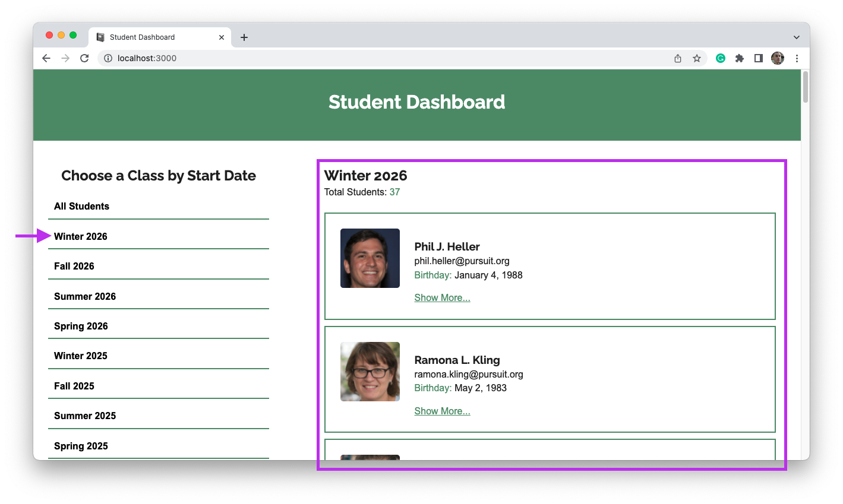Viewport: 843px width, 504px height.
Task: Select the Student Dashboard browser tab
Action: (x=160, y=37)
